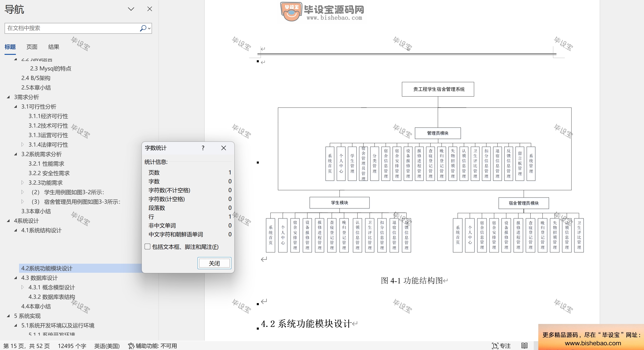Viewport: 644px width, 350px height.
Task: Switch to the 页面 tab in navigation pane
Action: tap(32, 47)
